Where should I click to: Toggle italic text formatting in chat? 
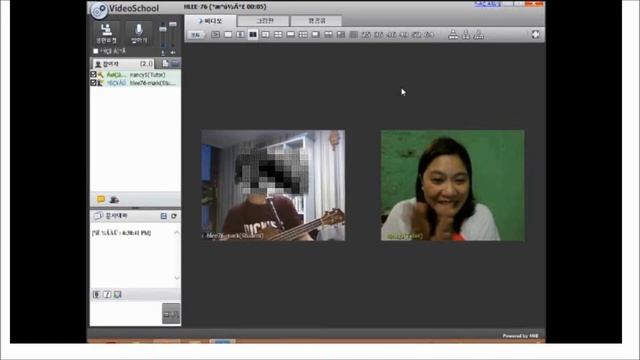pyautogui.click(x=107, y=294)
